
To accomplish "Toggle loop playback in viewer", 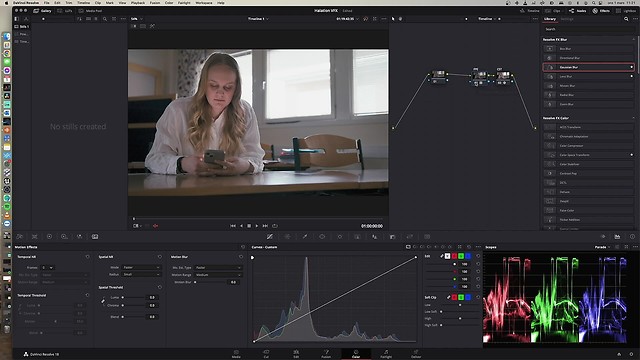I will coord(275,226).
